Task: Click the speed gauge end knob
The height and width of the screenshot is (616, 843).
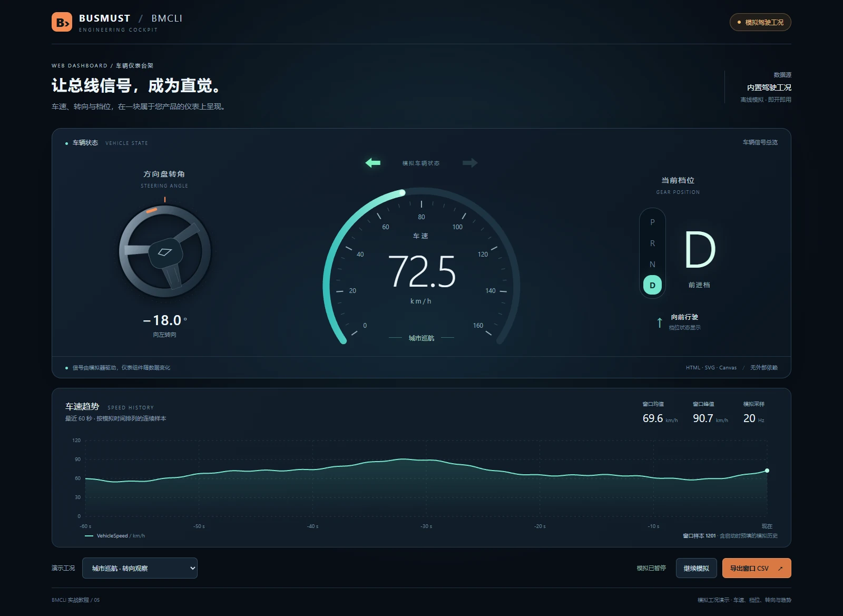Action: [x=403, y=193]
